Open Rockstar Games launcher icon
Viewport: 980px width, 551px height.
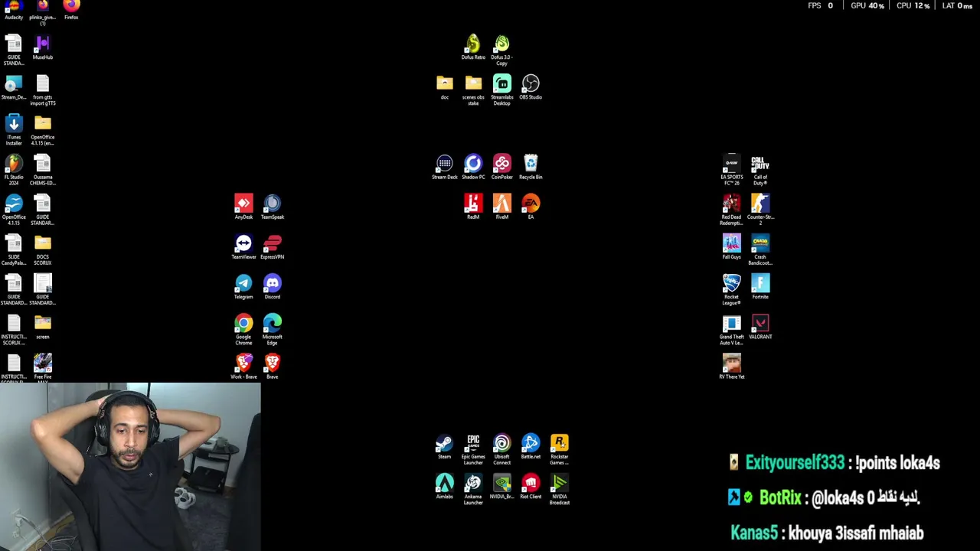click(560, 450)
